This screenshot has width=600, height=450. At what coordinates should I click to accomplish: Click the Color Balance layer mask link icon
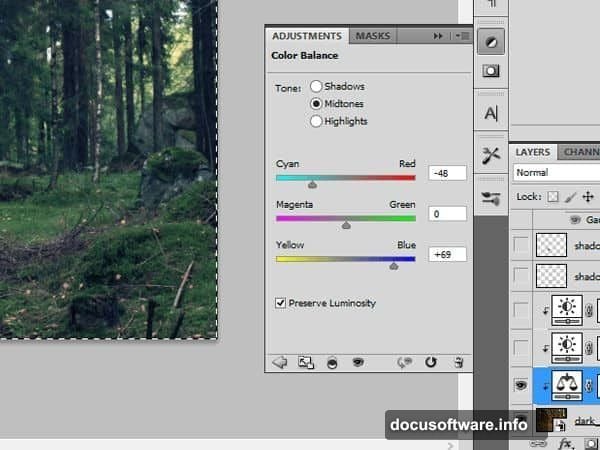589,385
